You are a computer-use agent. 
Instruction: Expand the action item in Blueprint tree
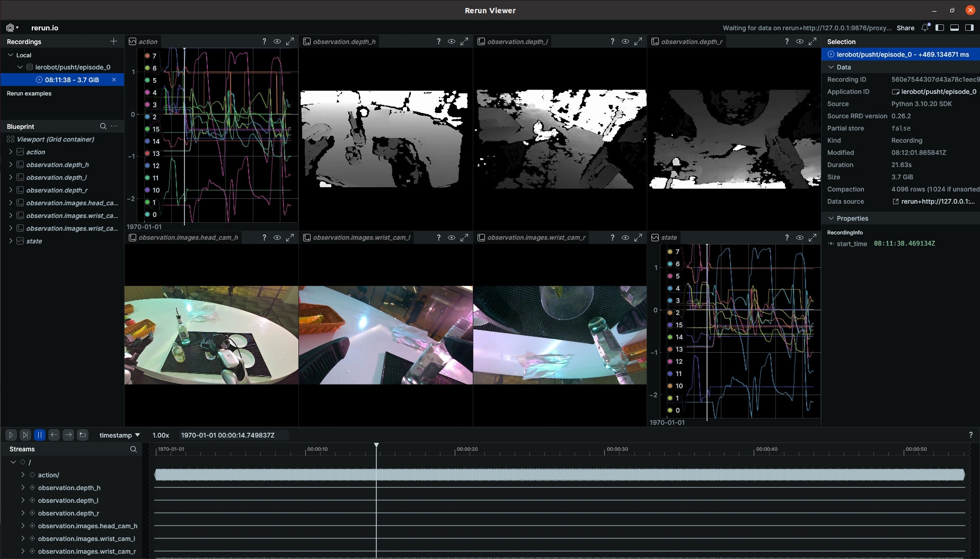click(11, 152)
